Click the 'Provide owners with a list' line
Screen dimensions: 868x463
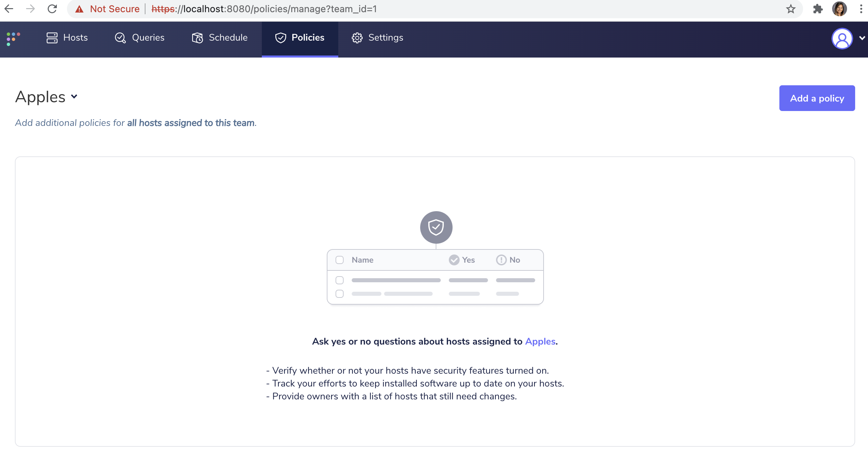pyautogui.click(x=391, y=396)
